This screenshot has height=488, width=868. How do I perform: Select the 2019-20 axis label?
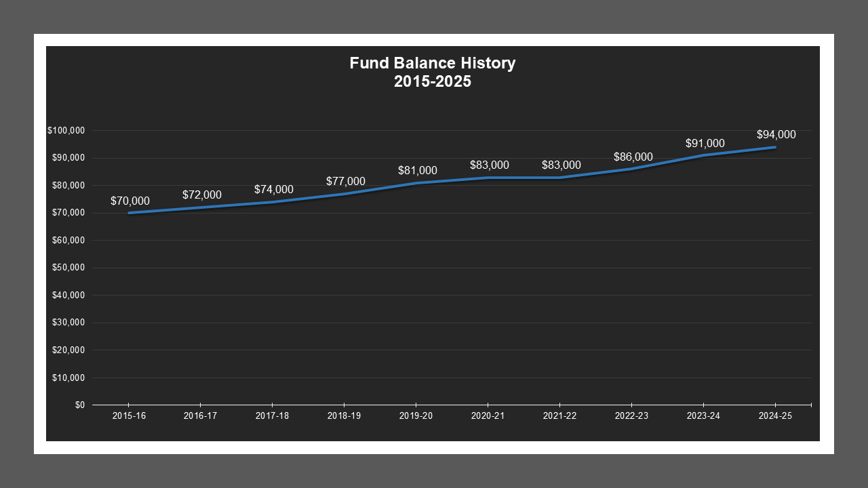pyautogui.click(x=416, y=415)
